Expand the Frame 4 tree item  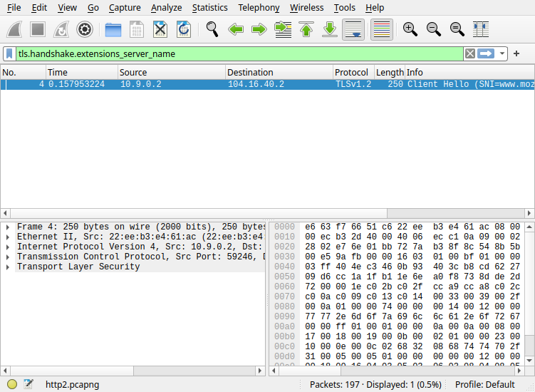pos(8,227)
